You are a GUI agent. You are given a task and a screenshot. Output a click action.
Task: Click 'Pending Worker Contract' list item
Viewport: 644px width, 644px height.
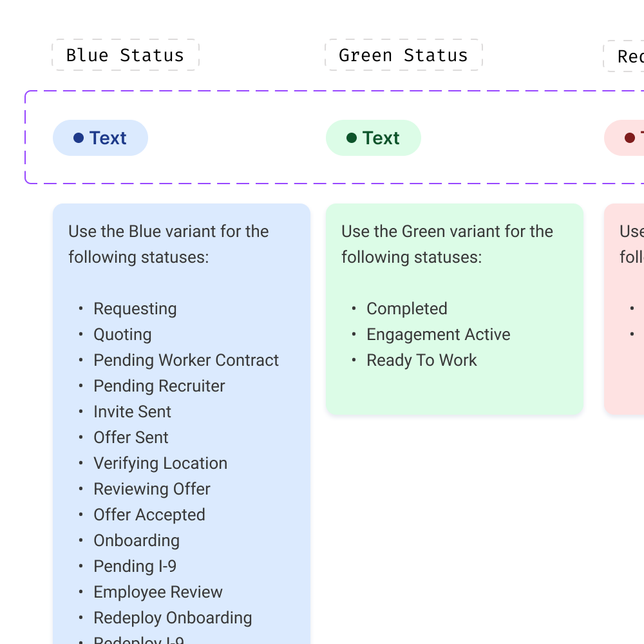186,360
